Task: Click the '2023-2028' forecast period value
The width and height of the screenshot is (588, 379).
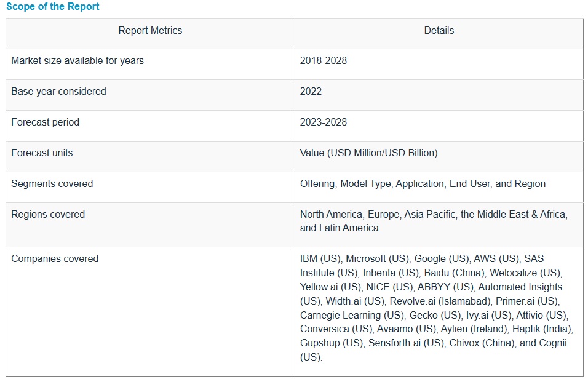Action: click(324, 122)
